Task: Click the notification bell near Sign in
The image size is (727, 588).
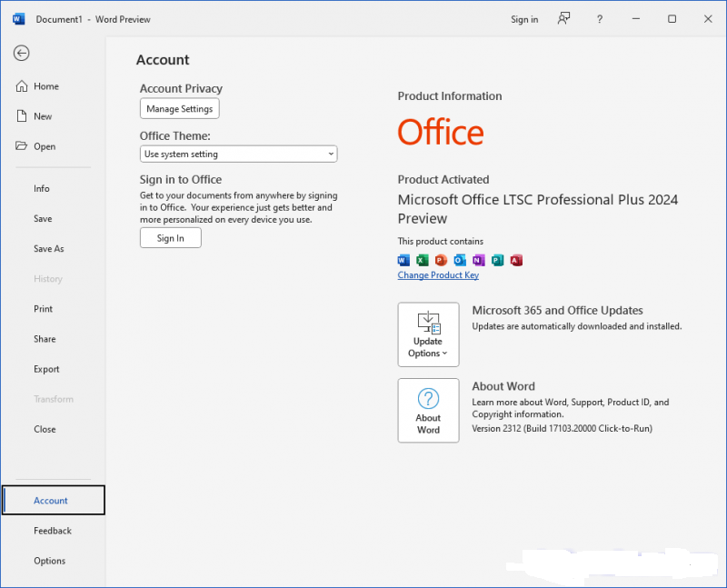Action: 563,18
